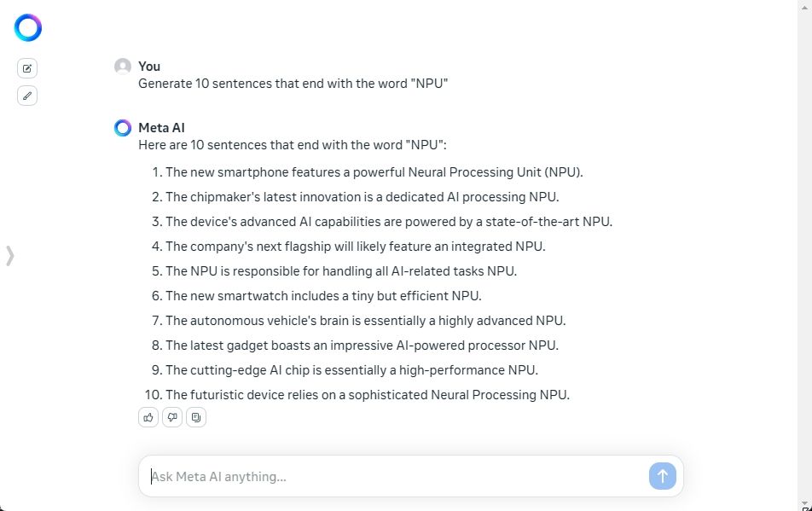Click the Meta AI avatar in the reply
Viewport: 812px width, 511px height.
point(123,128)
